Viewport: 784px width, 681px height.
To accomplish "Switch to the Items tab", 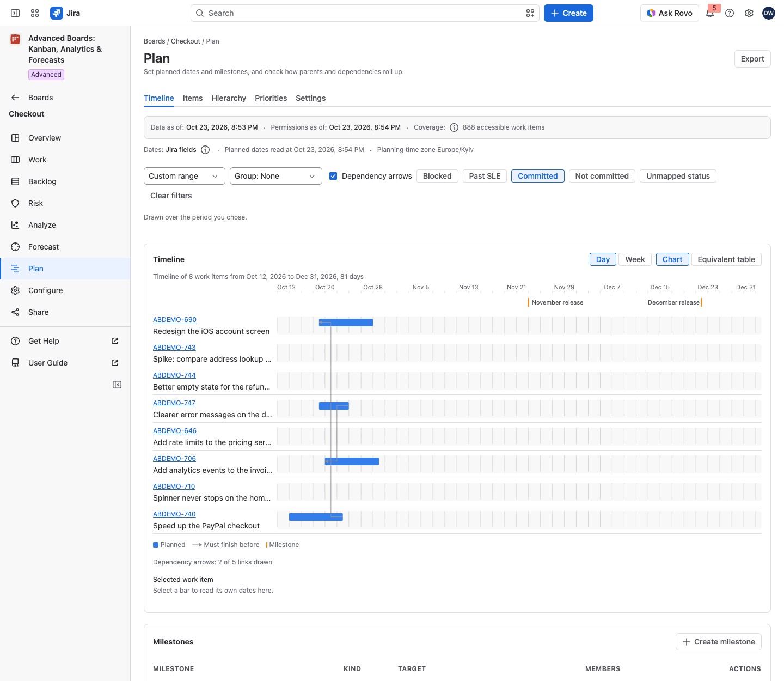I will click(x=193, y=98).
